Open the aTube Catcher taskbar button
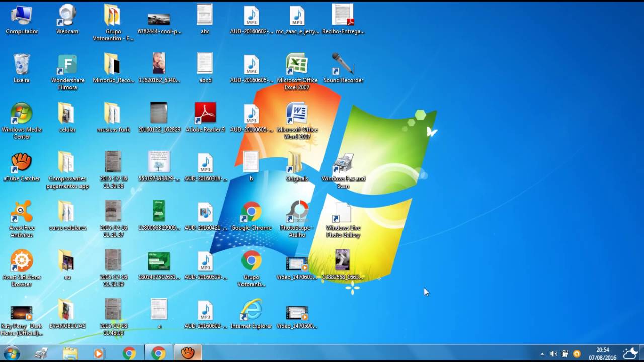 tap(188, 353)
